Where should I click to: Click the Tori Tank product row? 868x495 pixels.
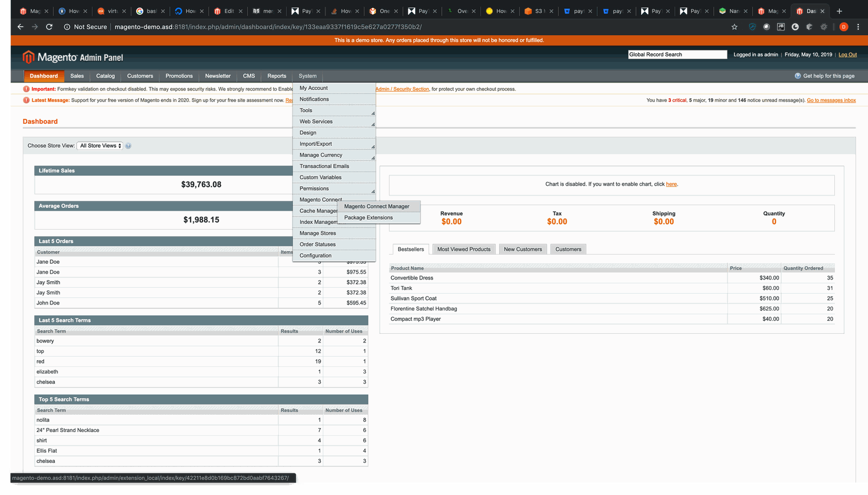tap(612, 288)
